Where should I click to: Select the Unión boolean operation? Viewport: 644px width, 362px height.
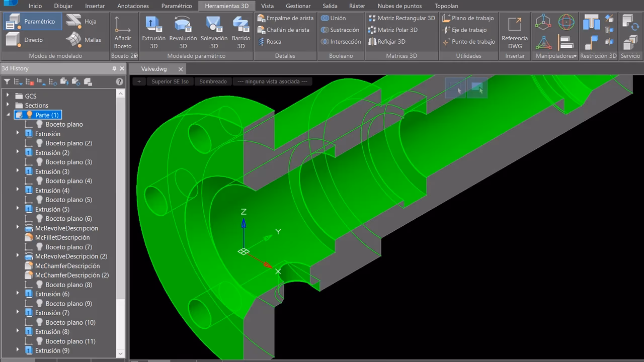(334, 18)
